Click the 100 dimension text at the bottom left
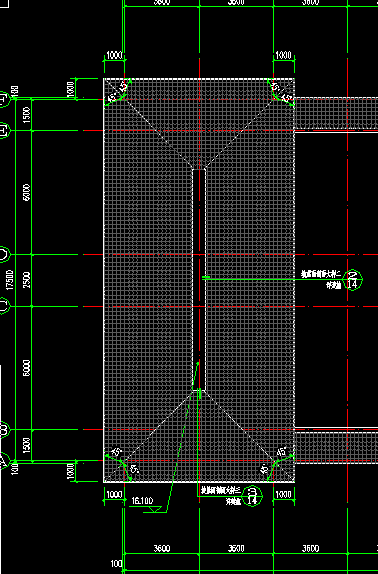The width and height of the screenshot is (378, 574). click(x=116, y=563)
